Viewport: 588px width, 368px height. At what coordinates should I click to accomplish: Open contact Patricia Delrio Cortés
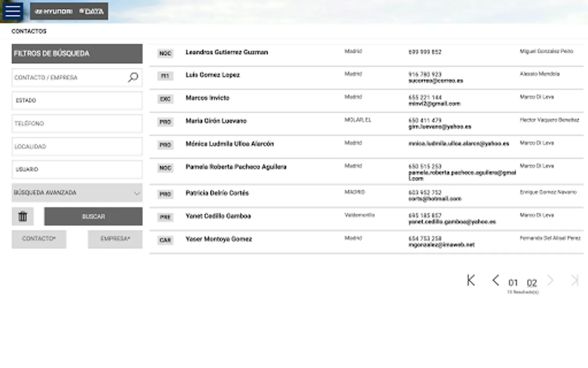tap(217, 193)
